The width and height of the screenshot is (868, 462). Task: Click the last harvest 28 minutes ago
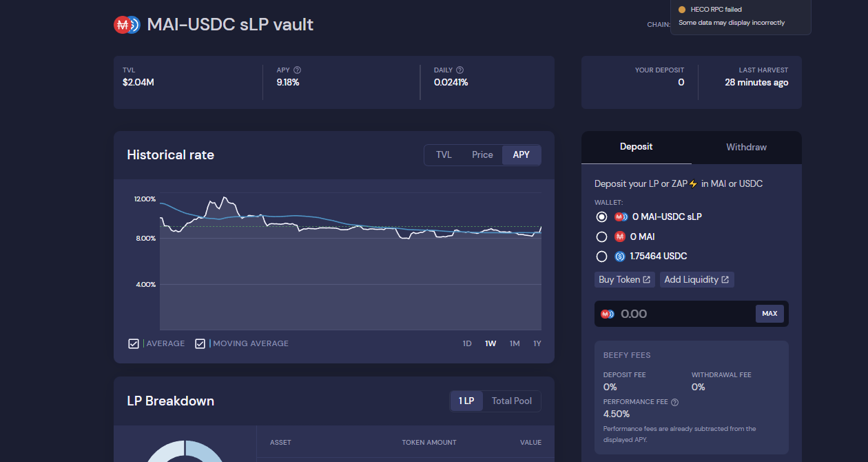click(x=756, y=82)
